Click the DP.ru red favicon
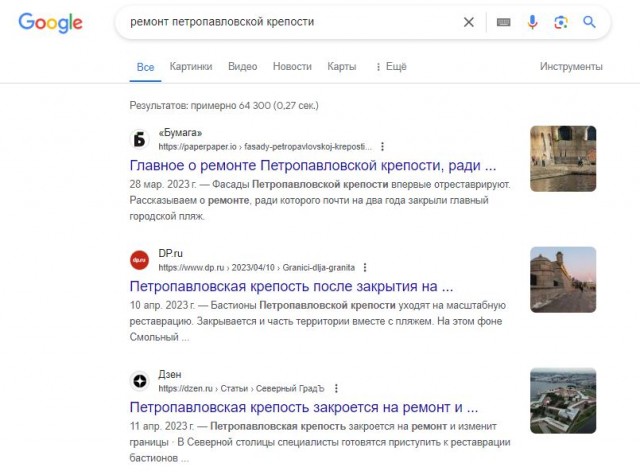The image size is (640, 475). click(x=139, y=260)
